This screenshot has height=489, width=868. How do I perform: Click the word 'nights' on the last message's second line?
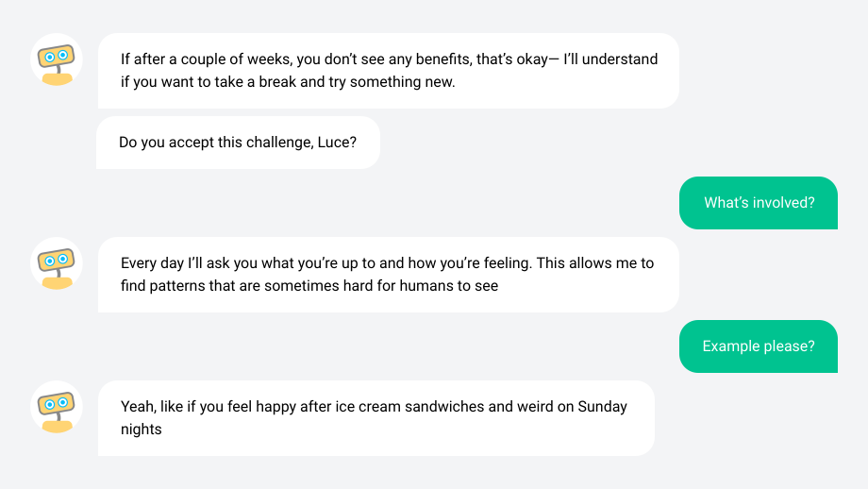[142, 430]
